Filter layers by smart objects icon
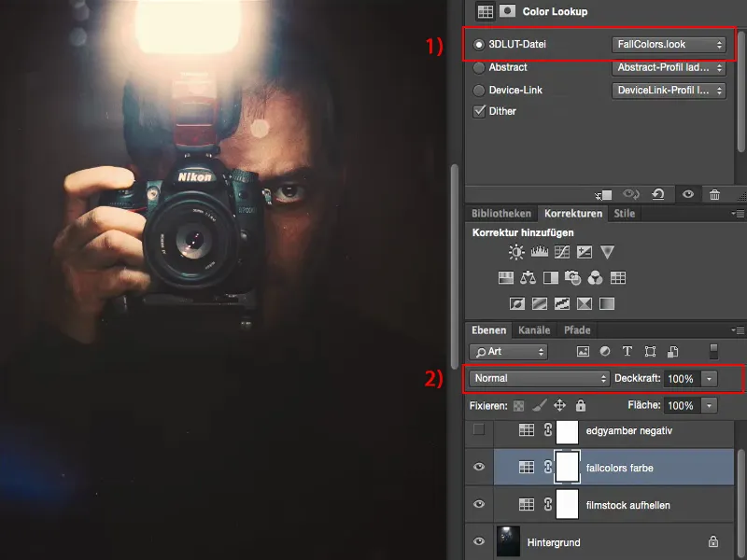The image size is (747, 560). [672, 352]
